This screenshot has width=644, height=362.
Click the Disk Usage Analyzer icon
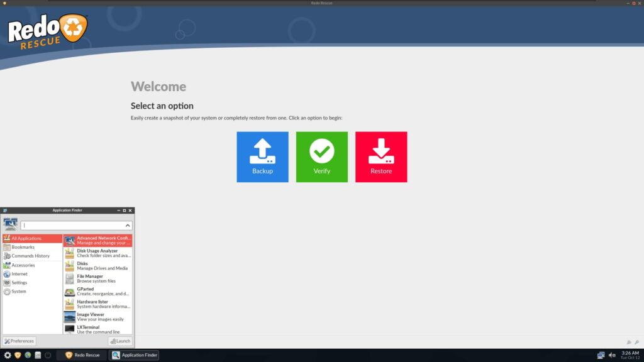tap(70, 253)
